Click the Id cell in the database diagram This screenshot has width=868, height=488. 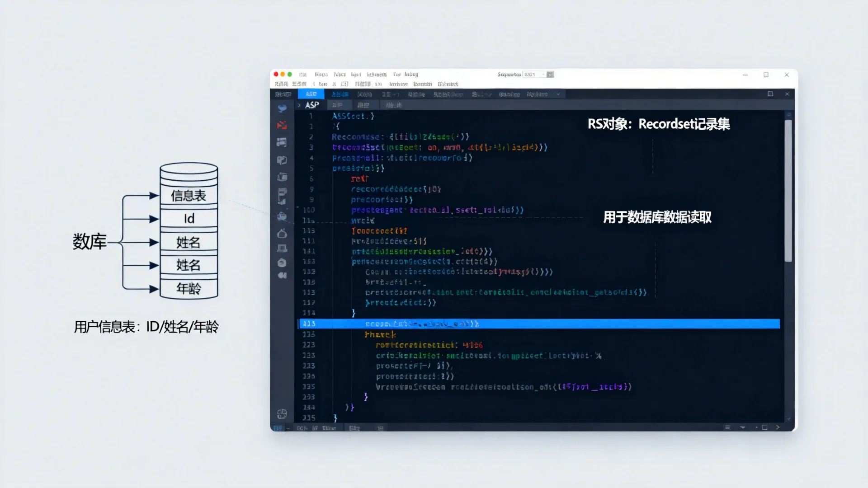(189, 219)
